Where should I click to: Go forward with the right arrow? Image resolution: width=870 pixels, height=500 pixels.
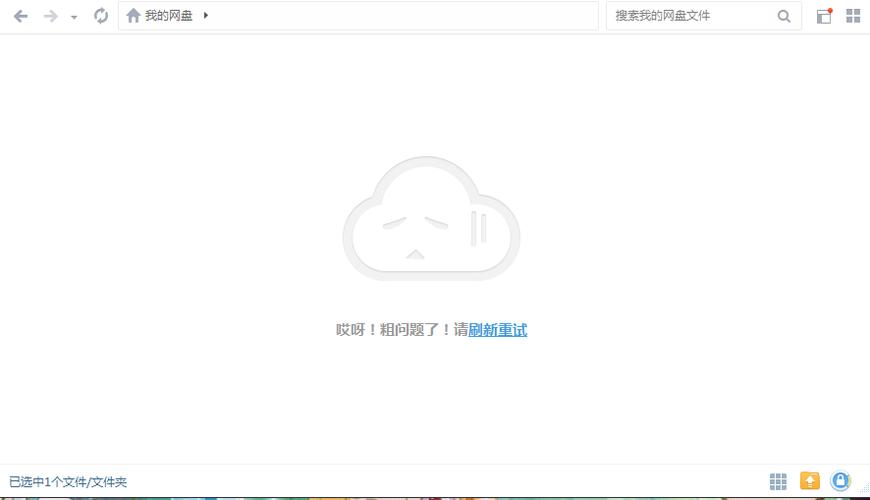click(x=50, y=16)
